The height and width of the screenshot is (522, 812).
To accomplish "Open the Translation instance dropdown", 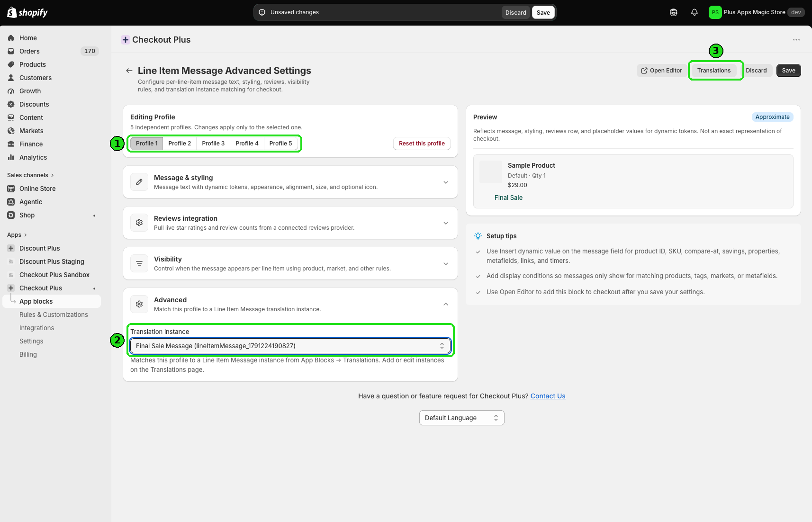I will (x=290, y=346).
